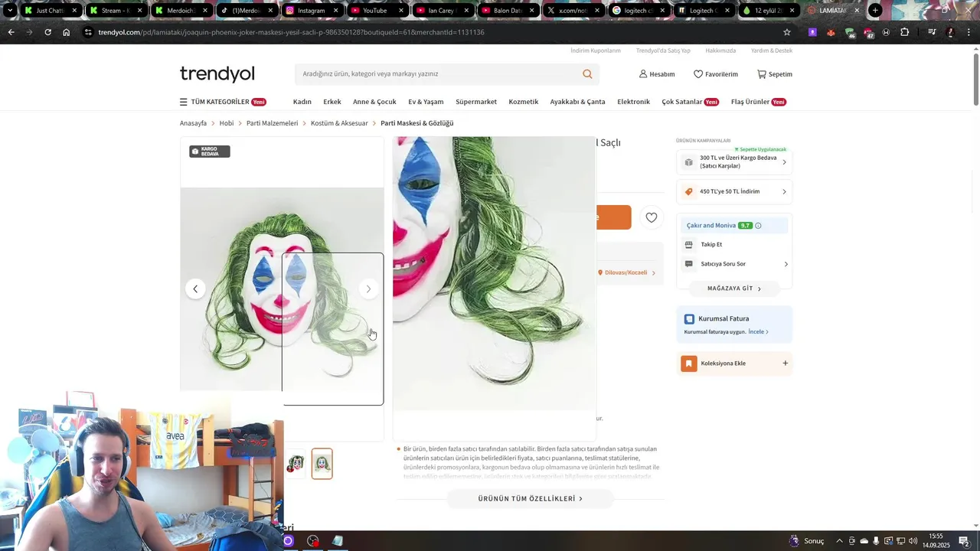Open TÜM KATEGORİLER hamburger menu
Screen dimensions: 980x551
tap(184, 102)
